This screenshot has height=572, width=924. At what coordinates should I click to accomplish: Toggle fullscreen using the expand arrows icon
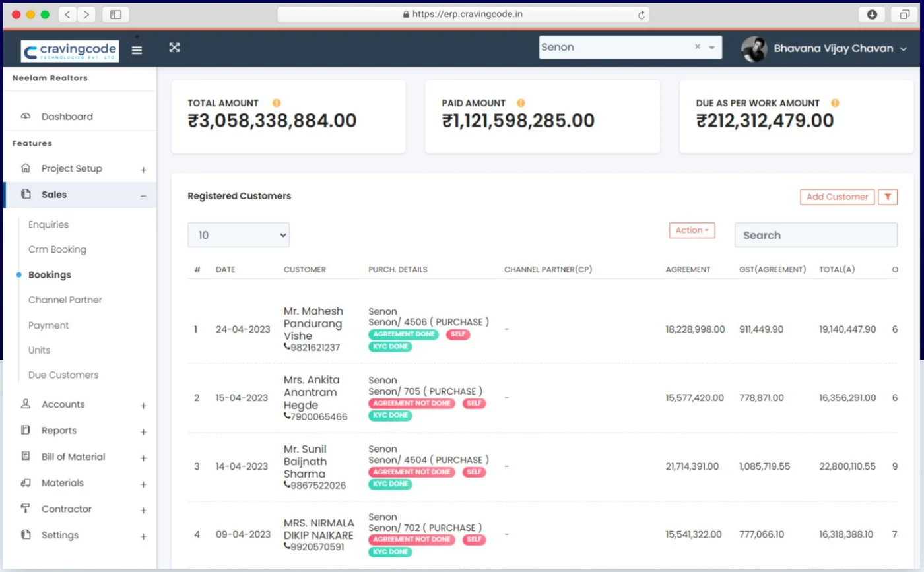174,48
